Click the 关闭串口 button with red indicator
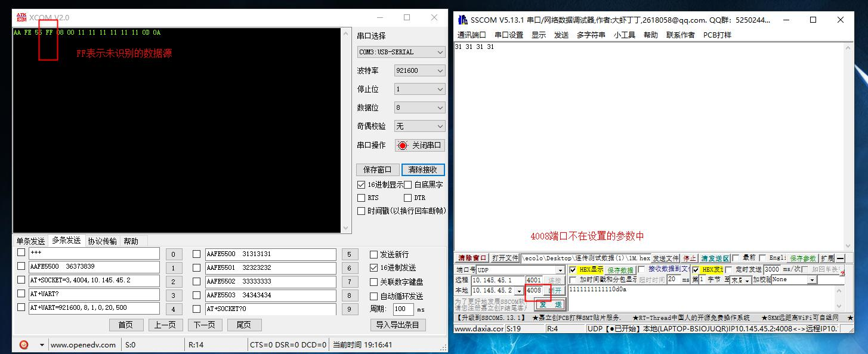 tap(420, 145)
